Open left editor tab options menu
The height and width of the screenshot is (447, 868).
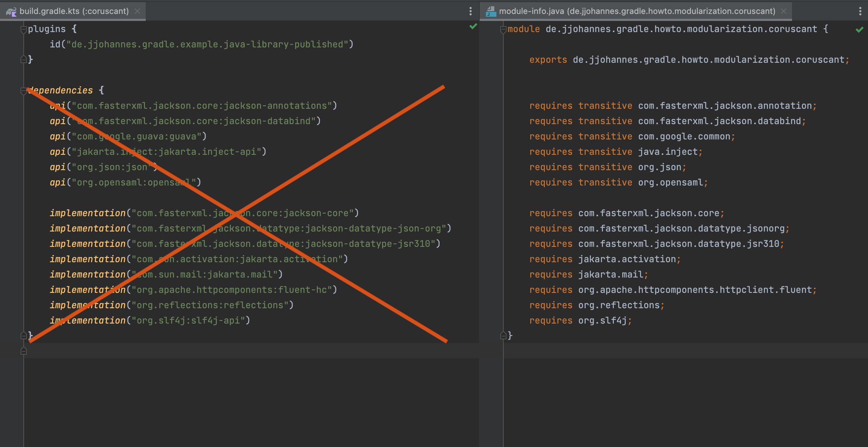(471, 11)
